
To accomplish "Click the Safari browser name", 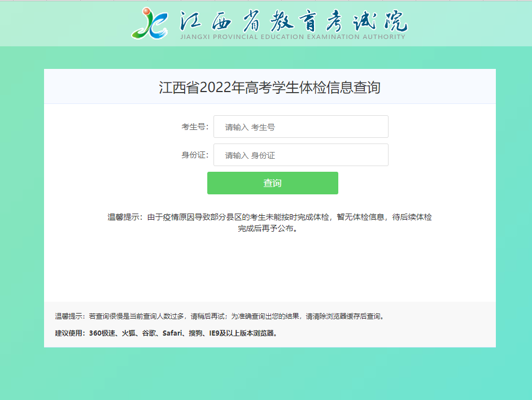I will pyautogui.click(x=172, y=333).
